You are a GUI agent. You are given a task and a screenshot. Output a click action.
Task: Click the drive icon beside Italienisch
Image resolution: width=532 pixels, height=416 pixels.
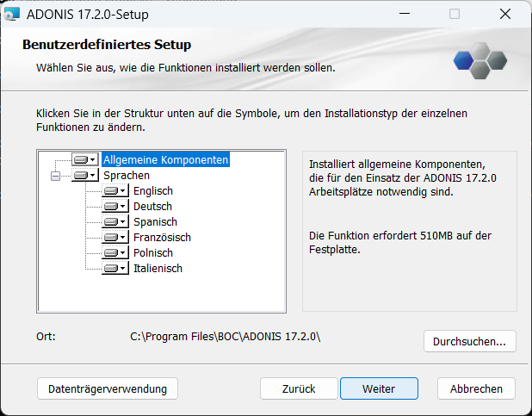pyautogui.click(x=114, y=269)
